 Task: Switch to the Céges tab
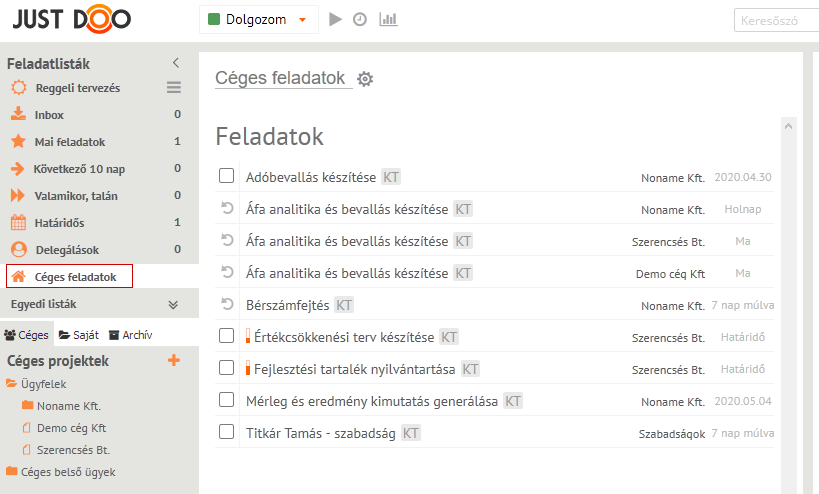(26, 335)
